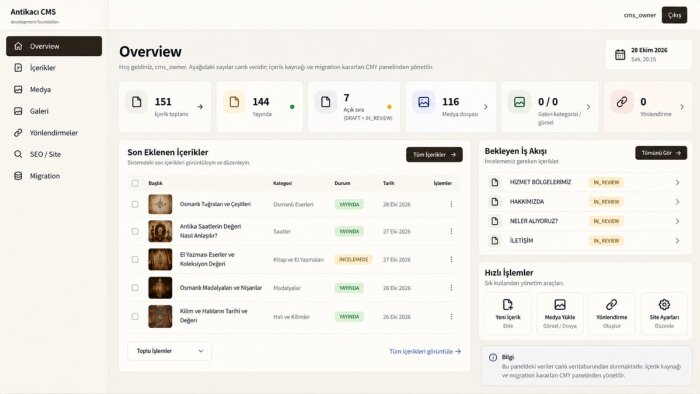700x394 pixels.
Task: Open actions menu for Antika Saatlerin Değeri row
Action: pos(451,231)
